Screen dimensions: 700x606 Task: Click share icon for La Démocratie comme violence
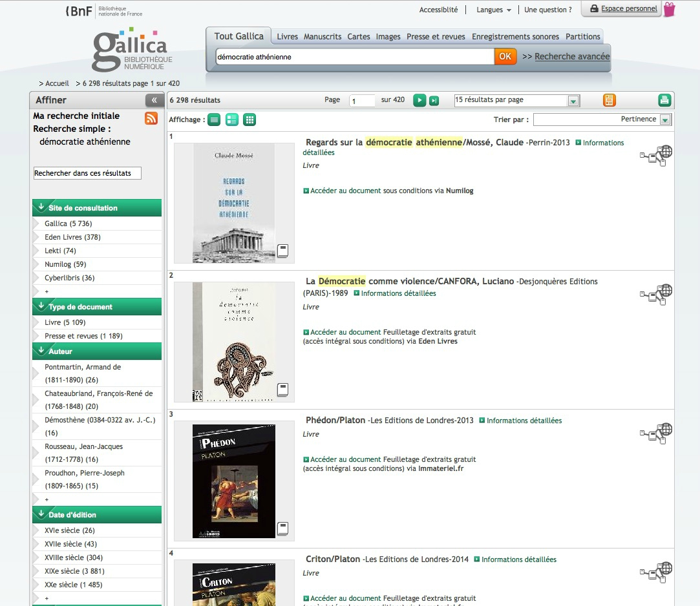[656, 294]
